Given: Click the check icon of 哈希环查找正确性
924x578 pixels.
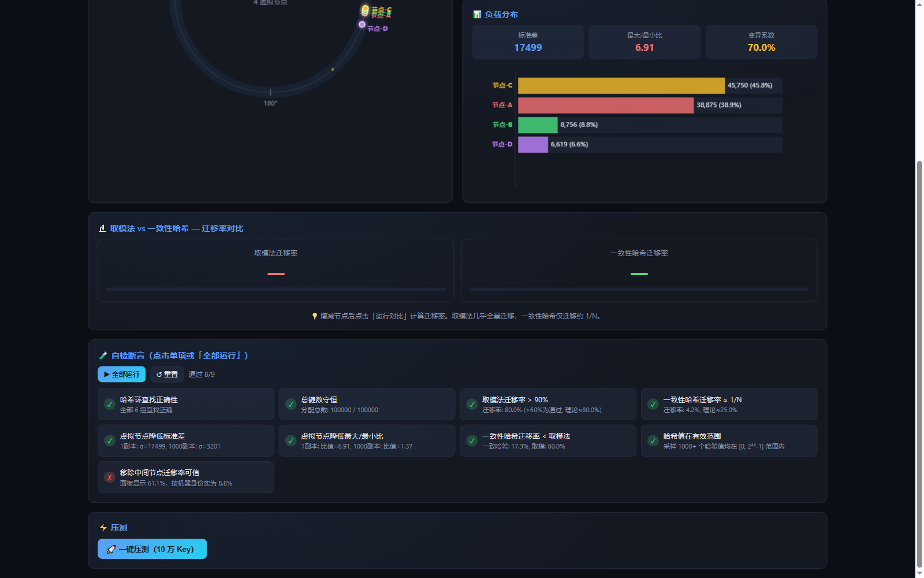Looking at the screenshot, I should click(x=110, y=405).
